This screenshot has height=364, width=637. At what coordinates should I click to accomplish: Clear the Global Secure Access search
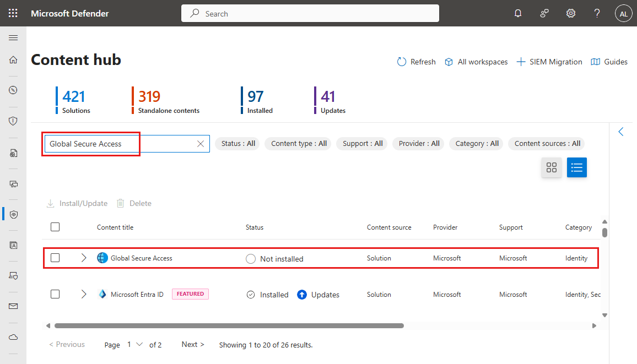tap(200, 144)
